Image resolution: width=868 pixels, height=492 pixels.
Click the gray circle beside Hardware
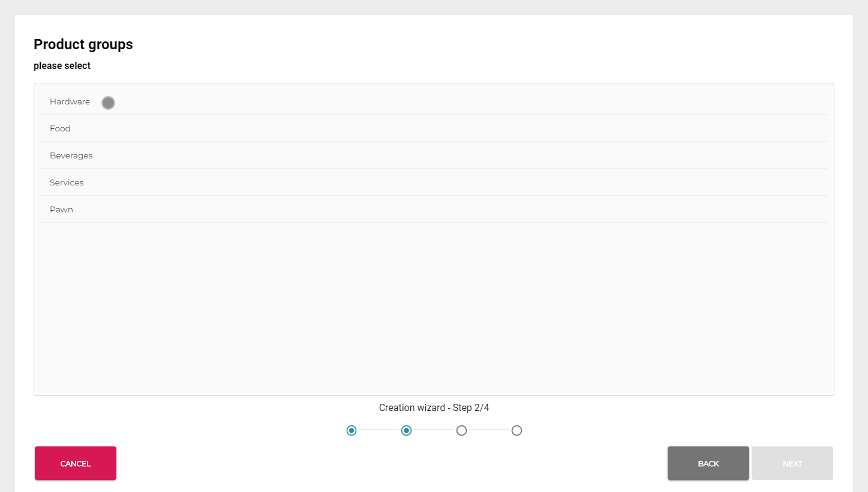click(x=108, y=103)
